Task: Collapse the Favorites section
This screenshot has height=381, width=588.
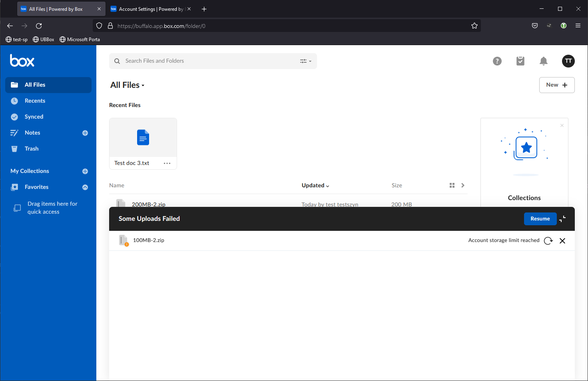Action: (x=85, y=187)
